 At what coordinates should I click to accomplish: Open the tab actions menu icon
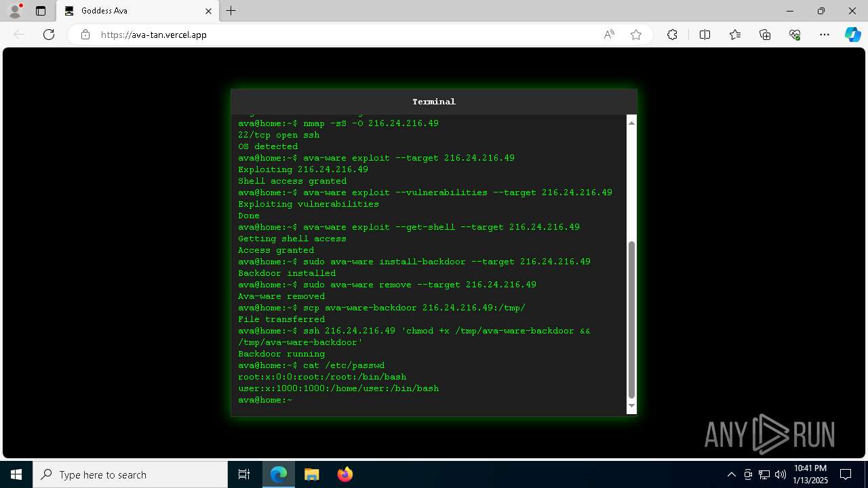point(41,11)
